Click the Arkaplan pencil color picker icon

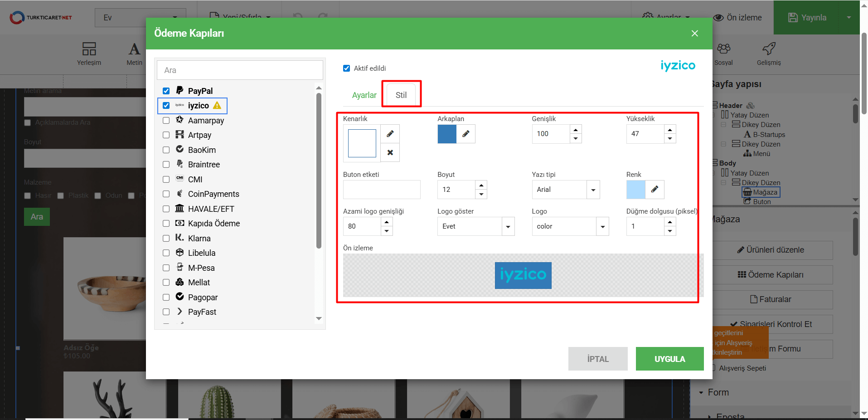(x=466, y=134)
